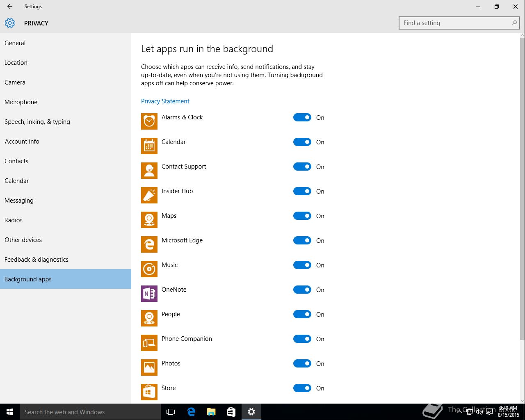Click the taskbar clock showing 8/15/2015

(x=508, y=412)
